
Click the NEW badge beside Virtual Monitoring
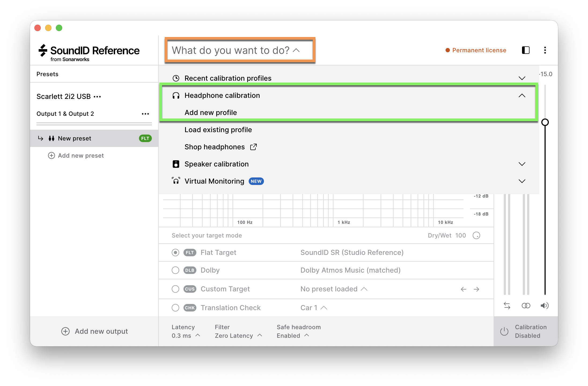256,181
